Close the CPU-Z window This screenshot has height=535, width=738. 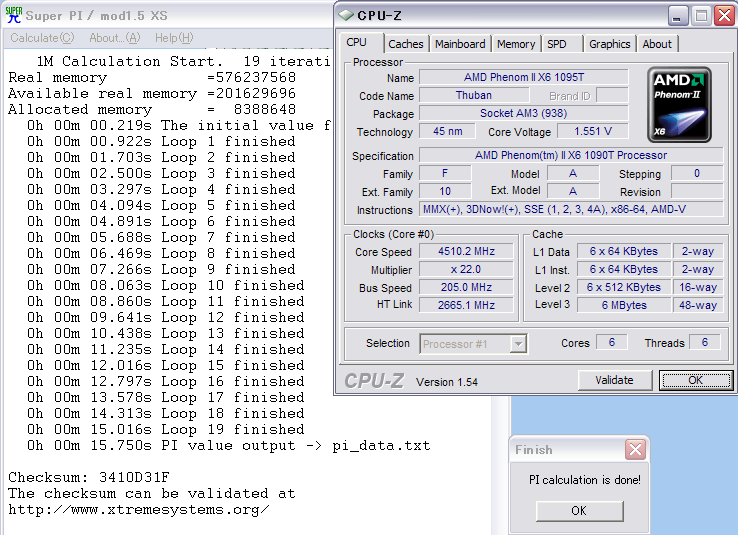724,16
